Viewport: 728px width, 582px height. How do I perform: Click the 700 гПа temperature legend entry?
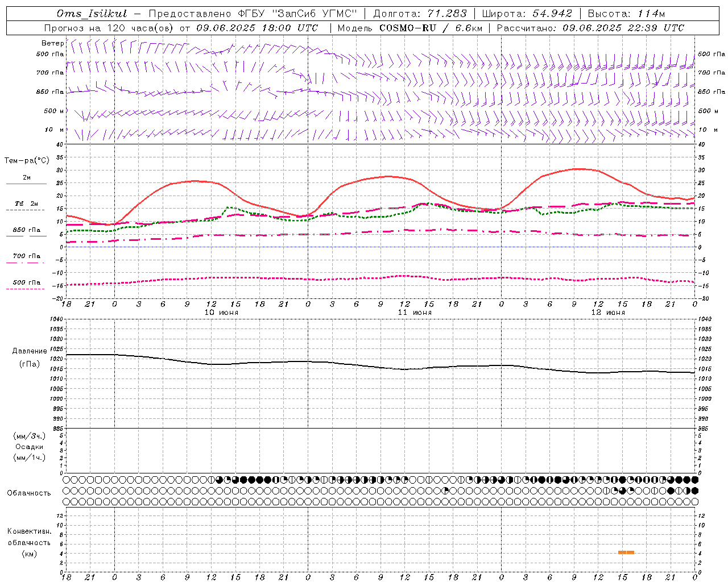(x=27, y=256)
